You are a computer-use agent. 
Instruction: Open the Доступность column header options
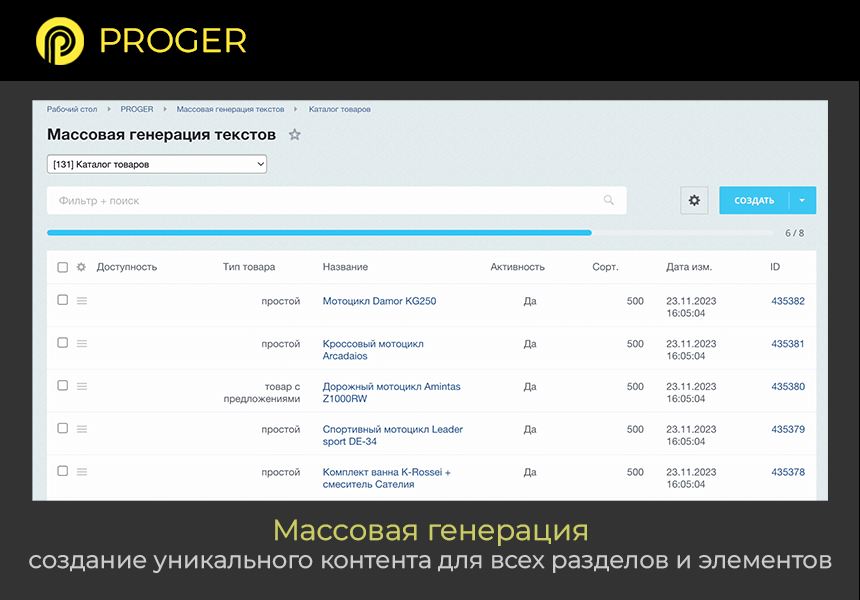pyautogui.click(x=126, y=267)
